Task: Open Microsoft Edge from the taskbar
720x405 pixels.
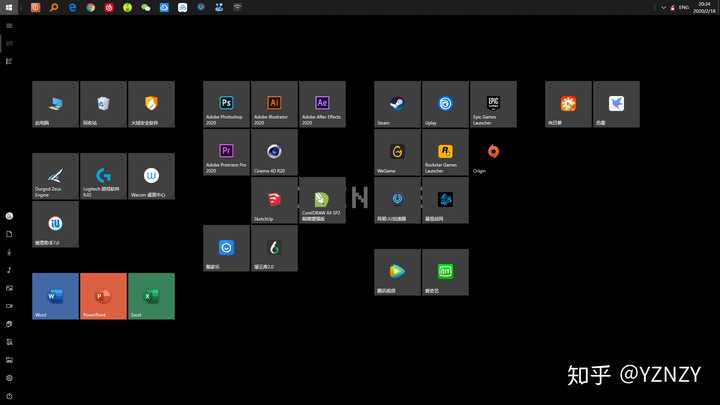Action: coord(72,7)
